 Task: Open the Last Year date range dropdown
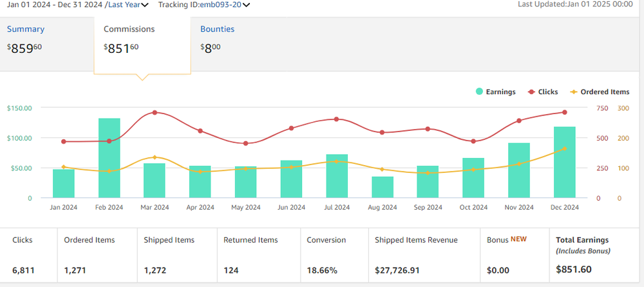coord(127,5)
